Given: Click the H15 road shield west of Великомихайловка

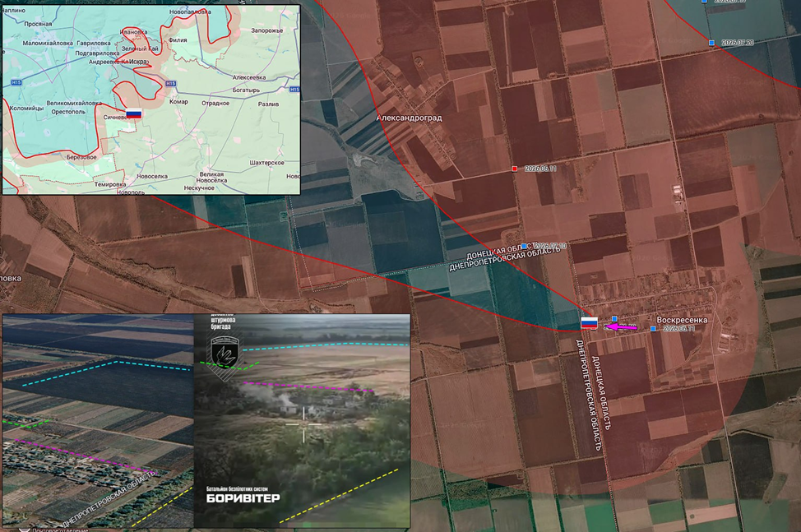Looking at the screenshot, I should 16,82.
